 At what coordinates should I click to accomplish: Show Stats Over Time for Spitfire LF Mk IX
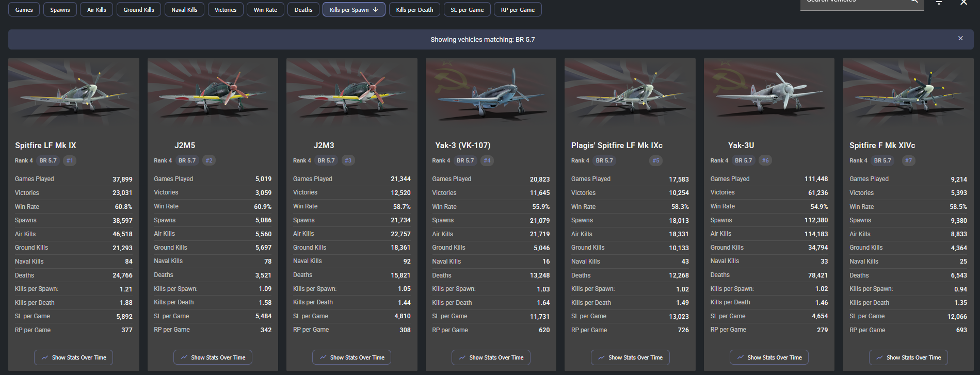(x=74, y=357)
